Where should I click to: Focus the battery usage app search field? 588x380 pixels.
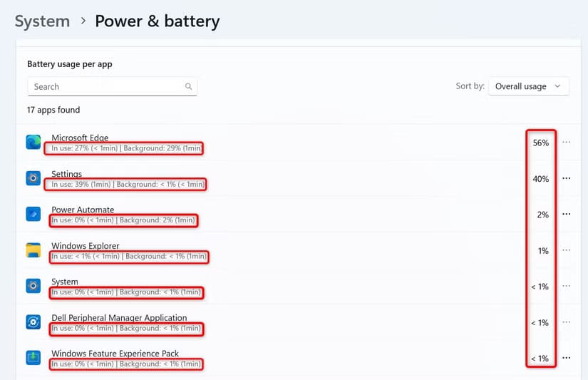point(105,87)
